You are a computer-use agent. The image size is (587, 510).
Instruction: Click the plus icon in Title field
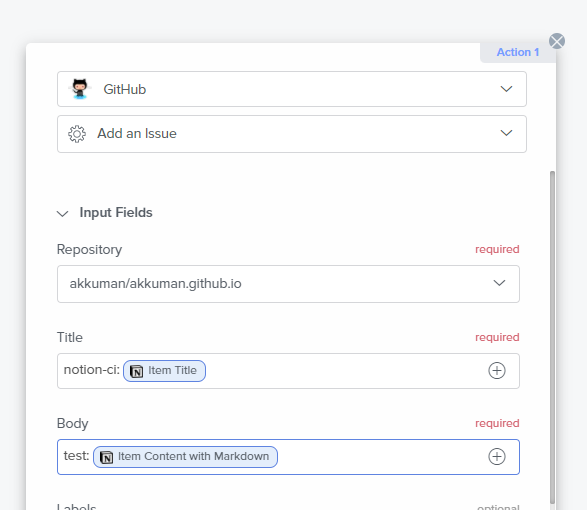click(496, 371)
